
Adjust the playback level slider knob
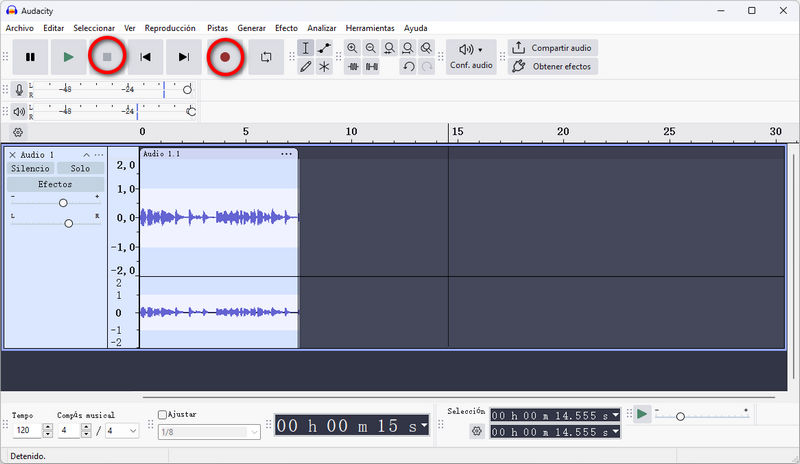(191, 111)
